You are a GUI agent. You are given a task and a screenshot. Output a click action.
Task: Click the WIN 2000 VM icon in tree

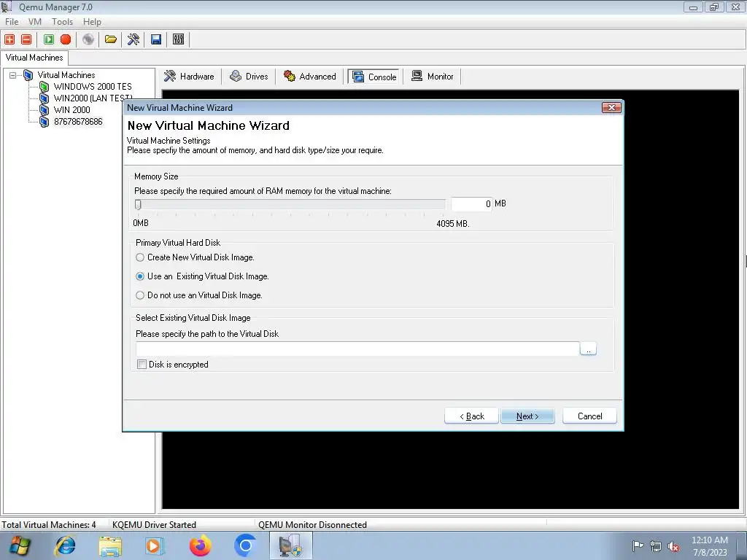click(44, 110)
